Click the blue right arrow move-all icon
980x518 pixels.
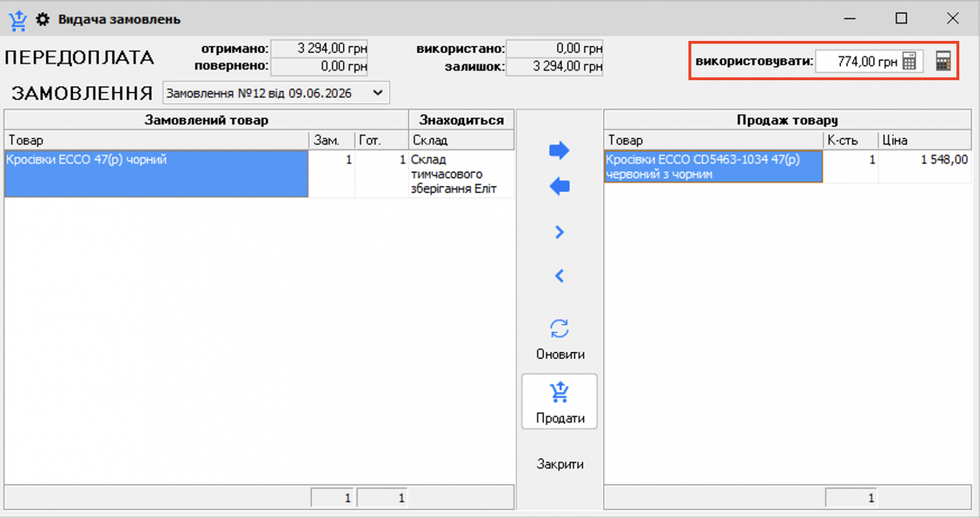pyautogui.click(x=559, y=150)
